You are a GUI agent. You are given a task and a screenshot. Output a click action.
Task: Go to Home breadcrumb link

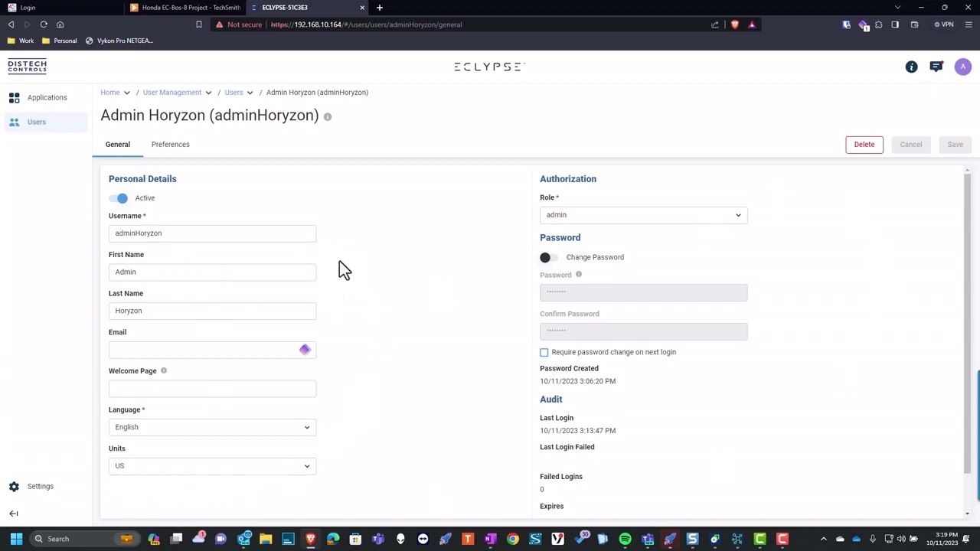pos(110,93)
